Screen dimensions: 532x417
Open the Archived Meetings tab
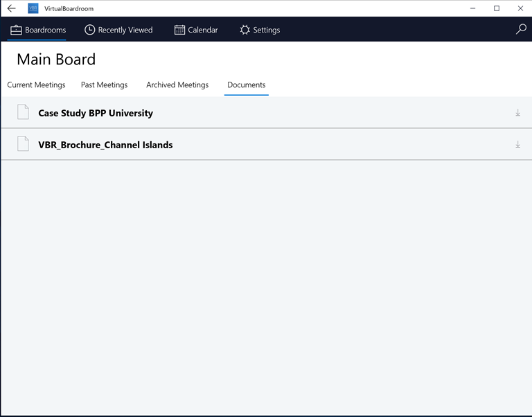177,85
